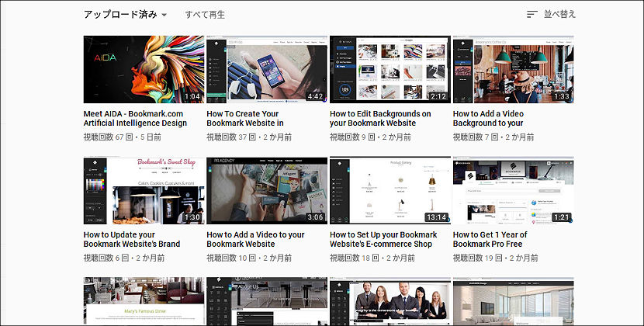This screenshot has height=326, width=644.
Task: Open the 4:42 Create Your Bookmark Website thumbnail
Action: pyautogui.click(x=267, y=69)
